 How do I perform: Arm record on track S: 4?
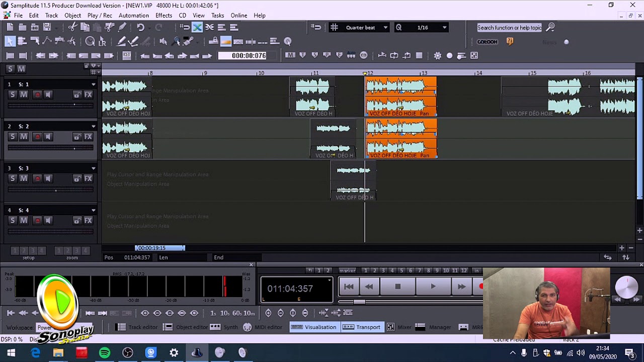pyautogui.click(x=37, y=221)
